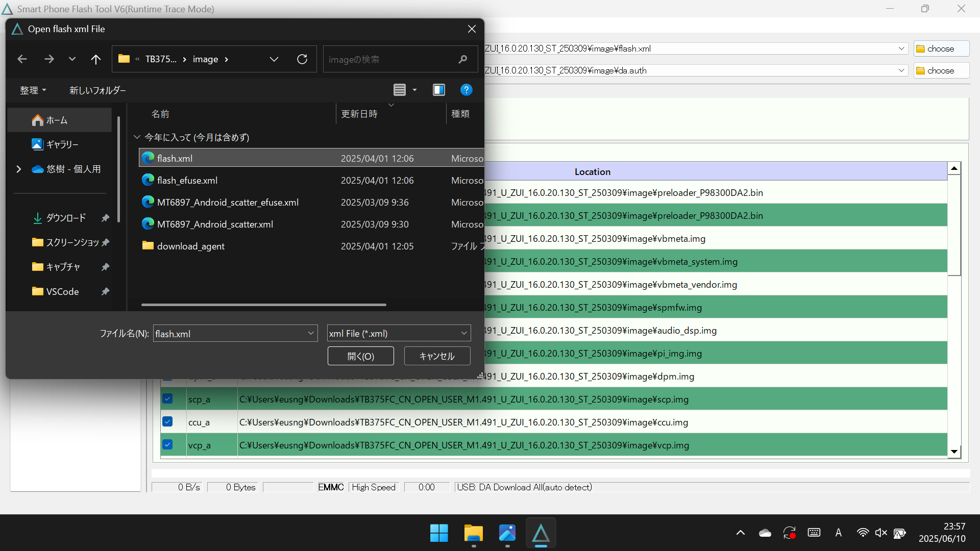Screen dimensions: 980x551
Task: Collapse the 今年に入って file group
Action: 137,137
